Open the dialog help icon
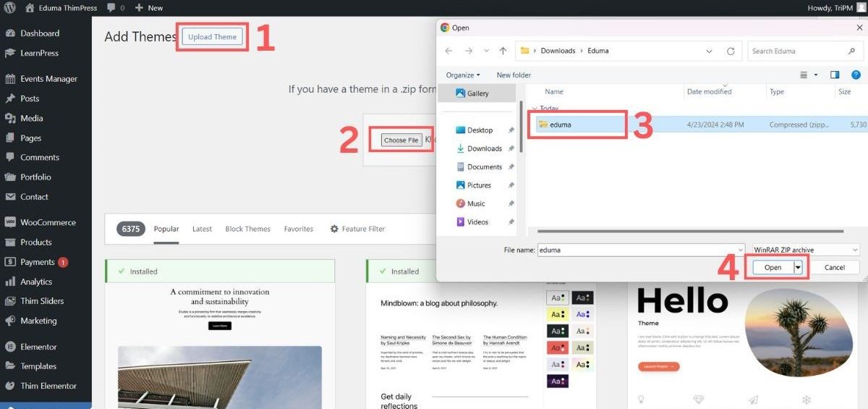Image resolution: width=868 pixels, height=409 pixels. [x=856, y=75]
